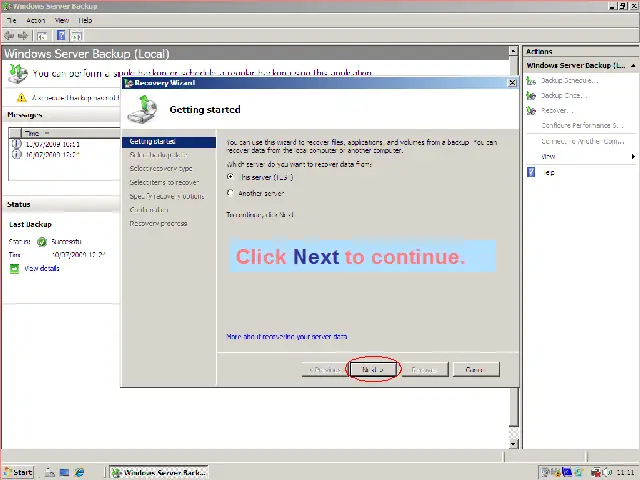This screenshot has height=480, width=640.
Task: Expand the View submenu arrow in Actions
Action: 633,156
